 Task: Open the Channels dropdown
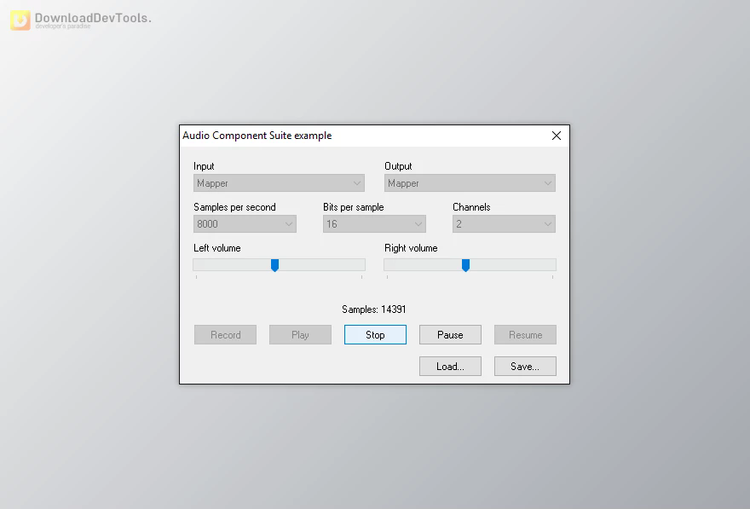click(504, 224)
